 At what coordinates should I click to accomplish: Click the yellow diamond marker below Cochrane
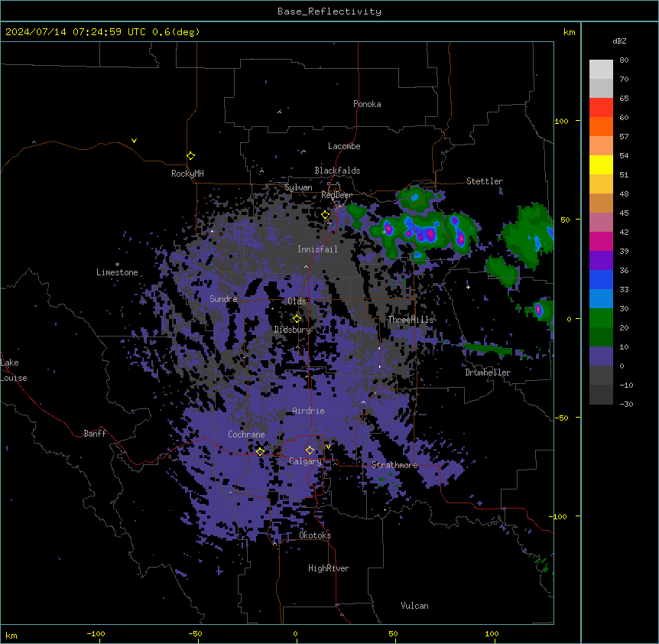point(260,452)
